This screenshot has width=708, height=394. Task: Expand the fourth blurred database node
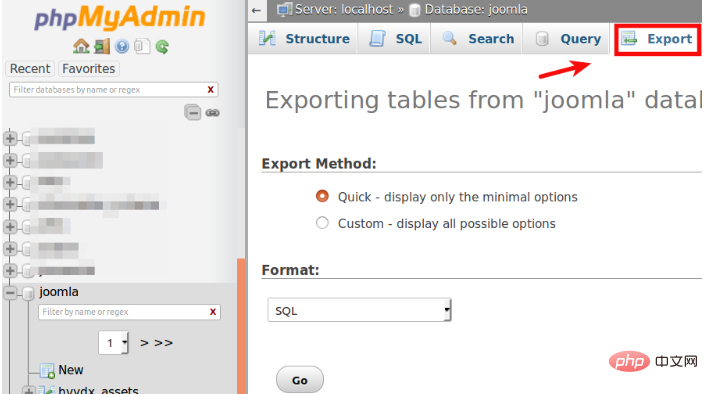(10, 204)
